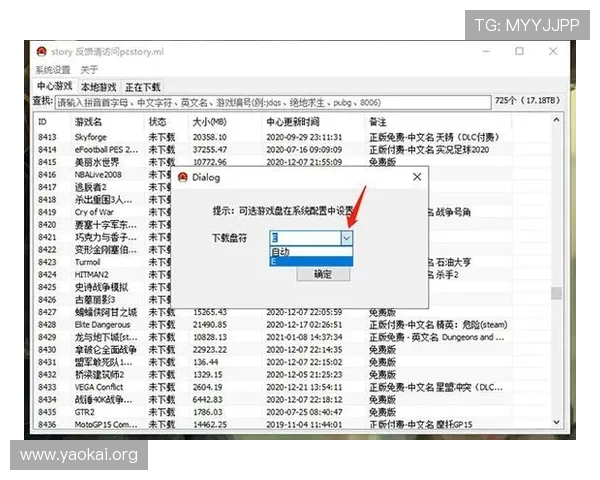Click the 725个 (17.18TB) total count label
The height and width of the screenshot is (480, 600).
[527, 101]
